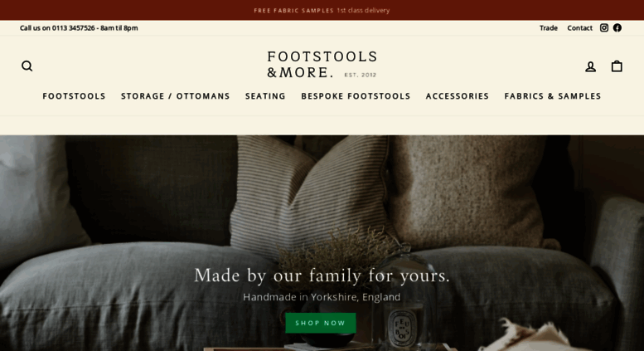
Task: Open the shopping bag cart icon
Action: click(617, 66)
